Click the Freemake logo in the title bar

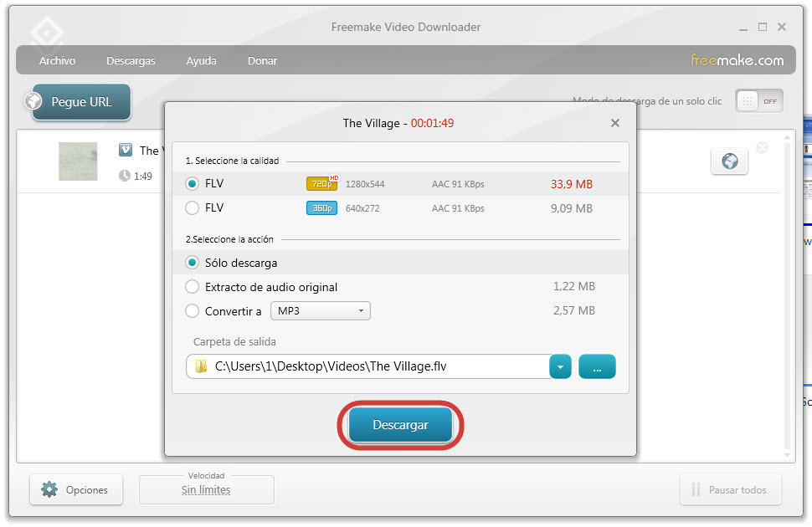click(x=46, y=35)
